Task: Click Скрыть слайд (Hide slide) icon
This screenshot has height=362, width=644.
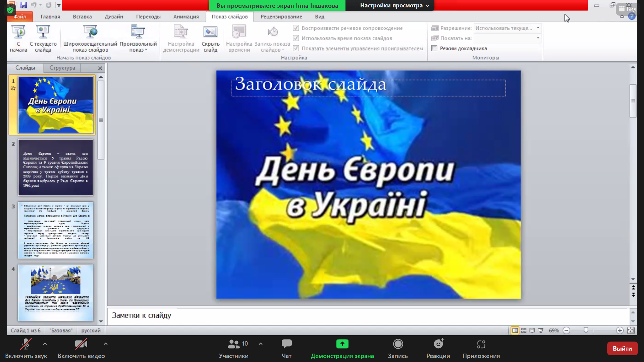Action: pyautogui.click(x=210, y=39)
